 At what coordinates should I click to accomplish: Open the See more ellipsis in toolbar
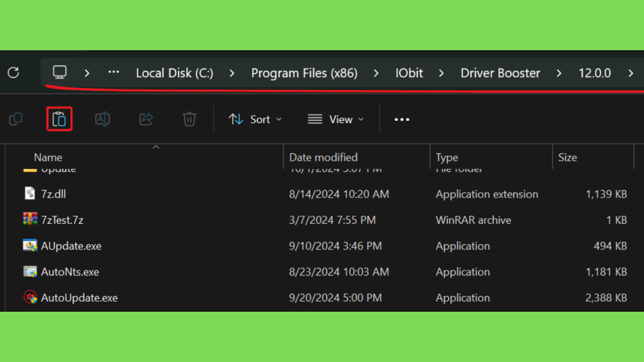pos(402,119)
